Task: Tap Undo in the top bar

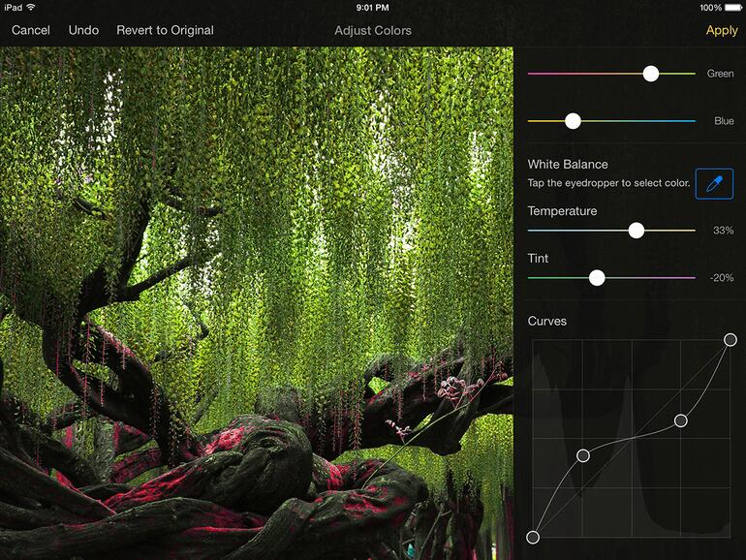Action: tap(83, 30)
